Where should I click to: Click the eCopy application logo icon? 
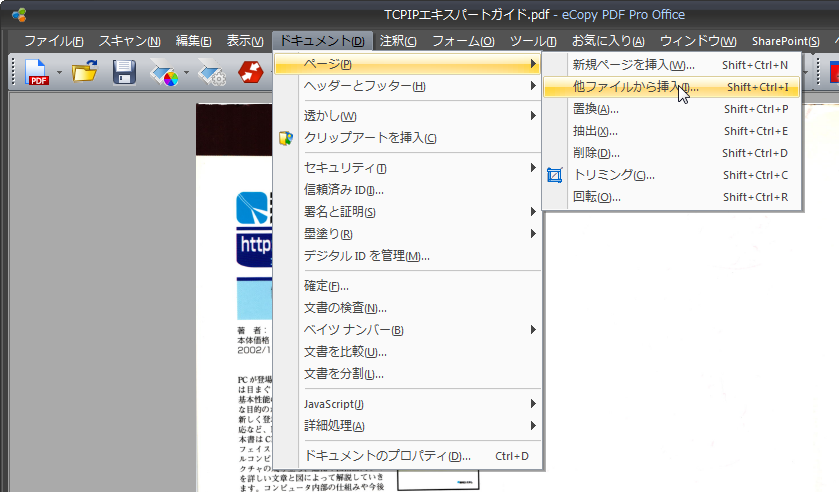click(x=19, y=14)
